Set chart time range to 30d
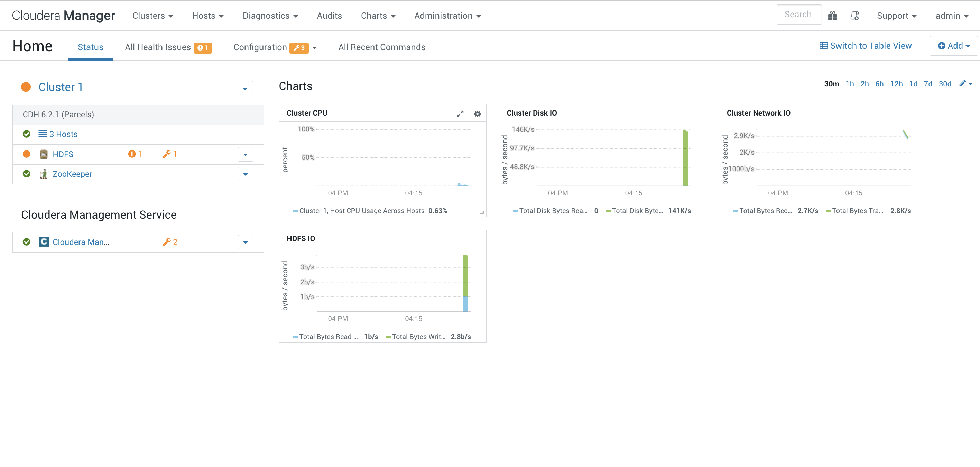Image resolution: width=980 pixels, height=467 pixels. 945,84
